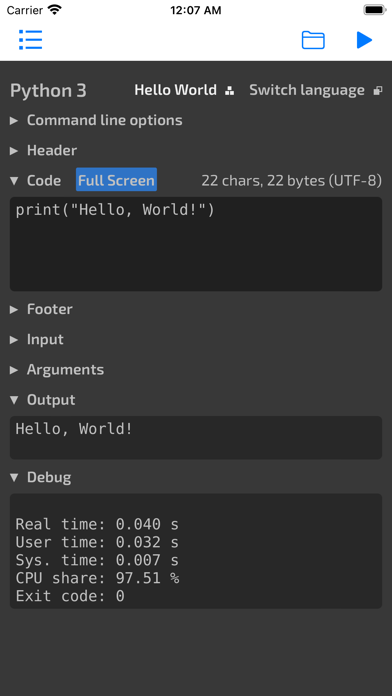The height and width of the screenshot is (696, 392).
Task: Open the list menu icon
Action: click(30, 40)
